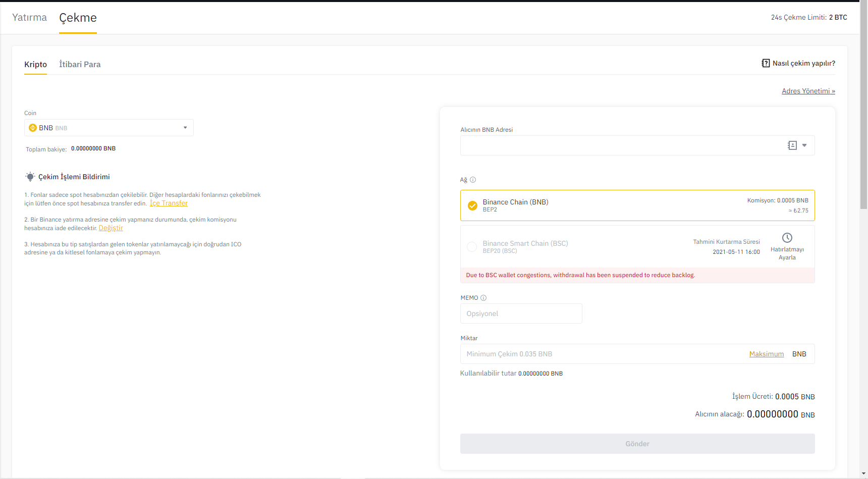Click the İçe Transfer link
The image size is (868, 479).
tap(169, 203)
